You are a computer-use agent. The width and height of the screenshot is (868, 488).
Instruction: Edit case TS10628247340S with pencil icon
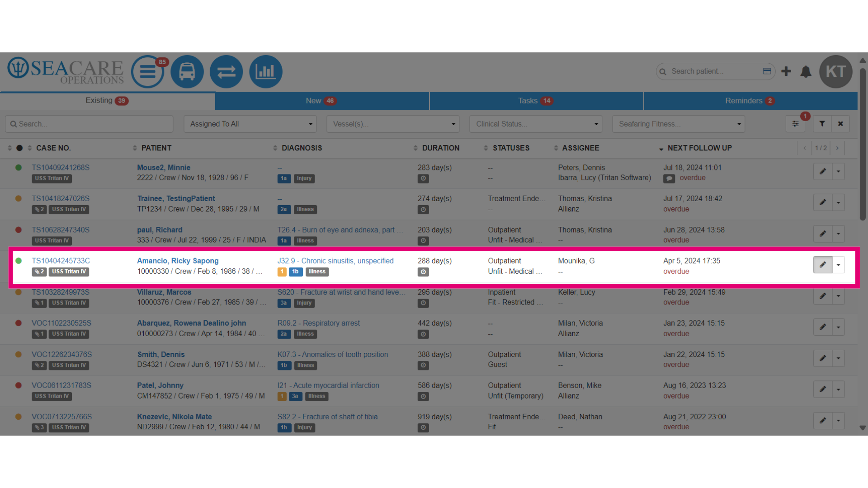point(823,234)
